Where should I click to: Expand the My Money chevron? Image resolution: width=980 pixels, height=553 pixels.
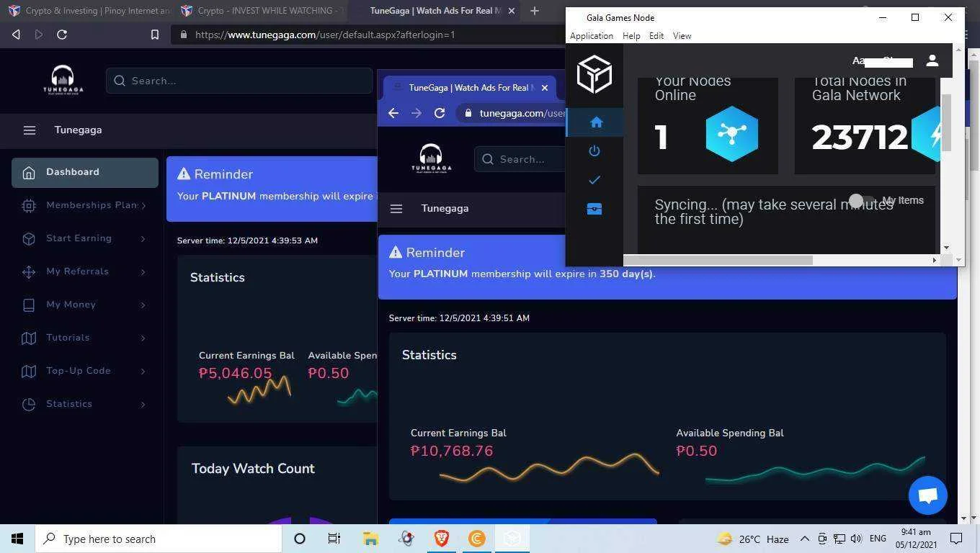click(143, 305)
